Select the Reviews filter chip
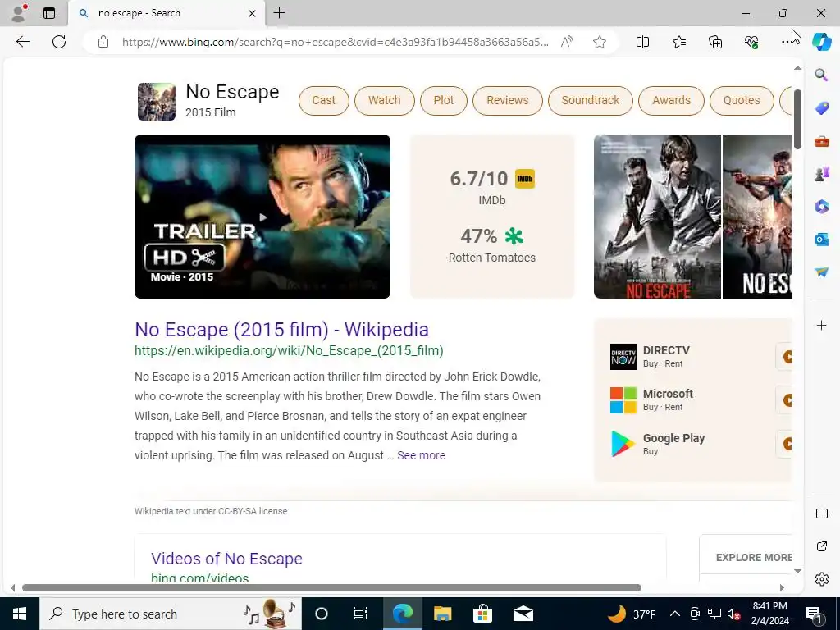840x630 pixels. click(x=507, y=100)
